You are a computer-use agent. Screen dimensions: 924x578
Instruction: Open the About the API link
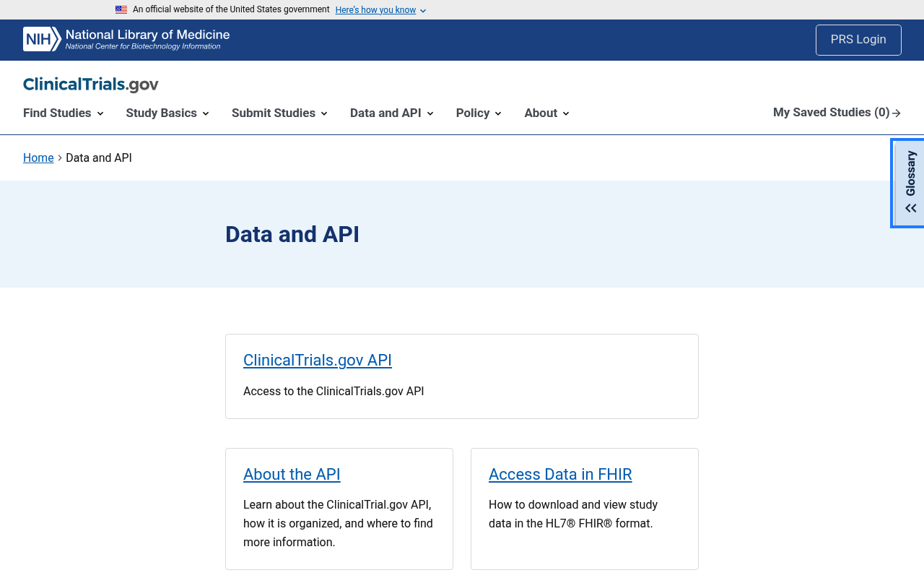click(292, 474)
